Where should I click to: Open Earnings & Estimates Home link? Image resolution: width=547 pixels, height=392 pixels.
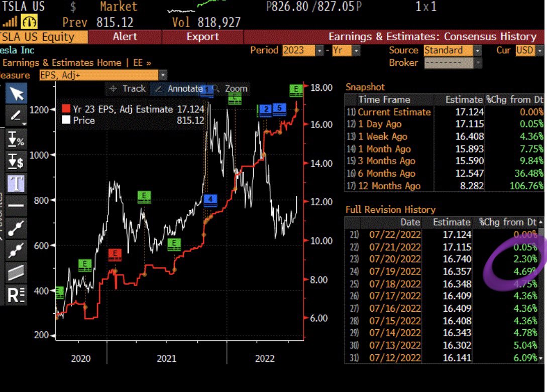(x=62, y=63)
